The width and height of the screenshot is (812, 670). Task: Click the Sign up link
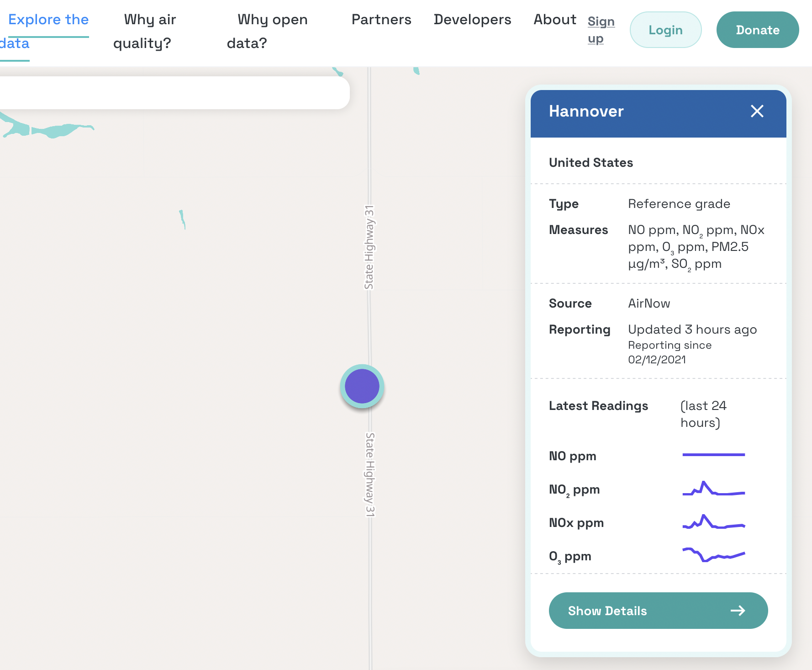(x=601, y=30)
